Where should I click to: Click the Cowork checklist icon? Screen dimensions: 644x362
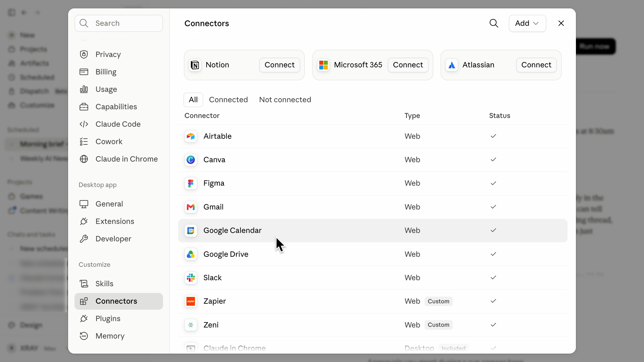point(84,141)
